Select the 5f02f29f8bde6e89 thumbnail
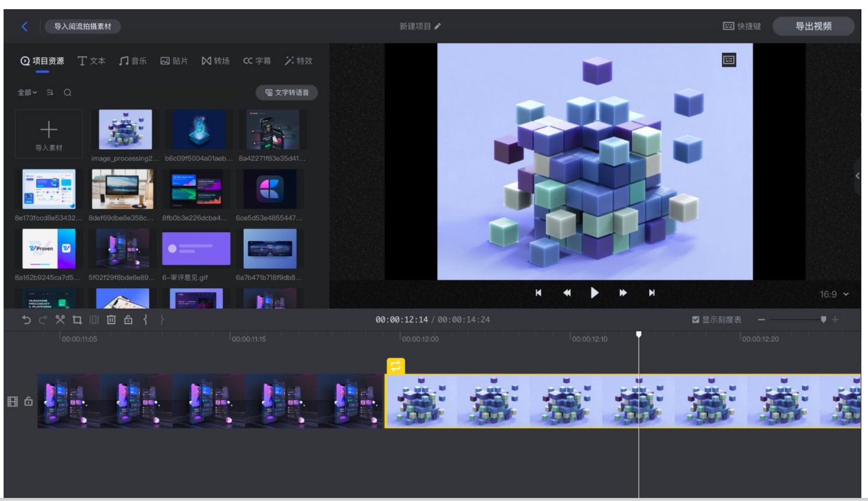 pos(122,248)
